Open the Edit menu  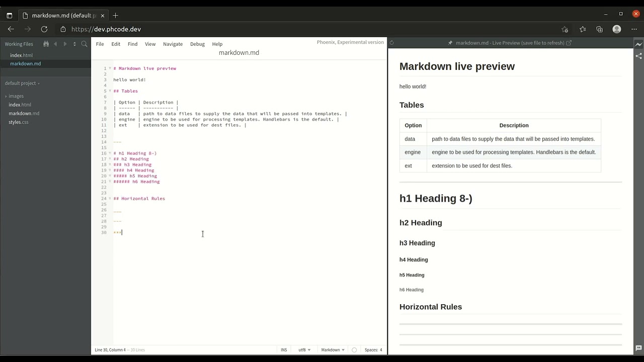(x=116, y=44)
